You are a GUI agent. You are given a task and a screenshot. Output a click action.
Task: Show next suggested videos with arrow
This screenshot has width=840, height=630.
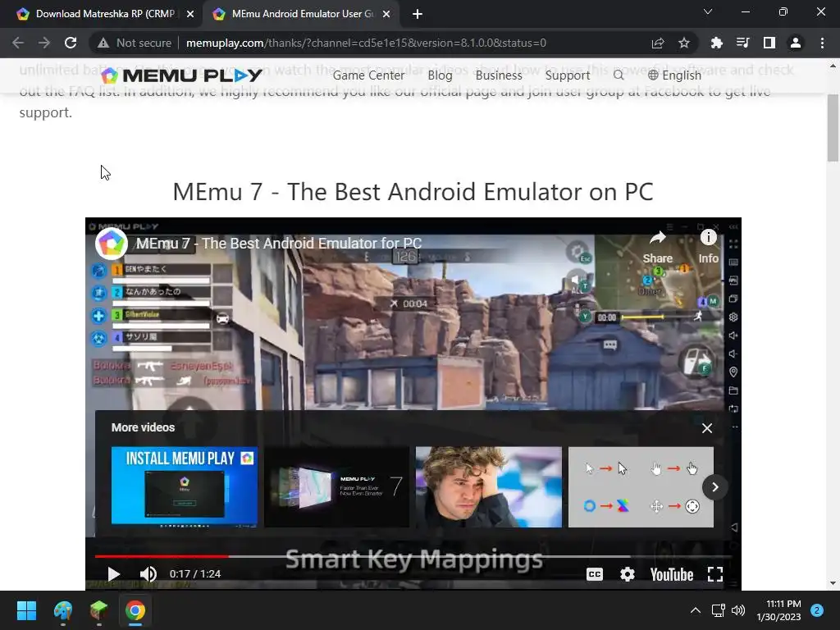[x=714, y=487]
